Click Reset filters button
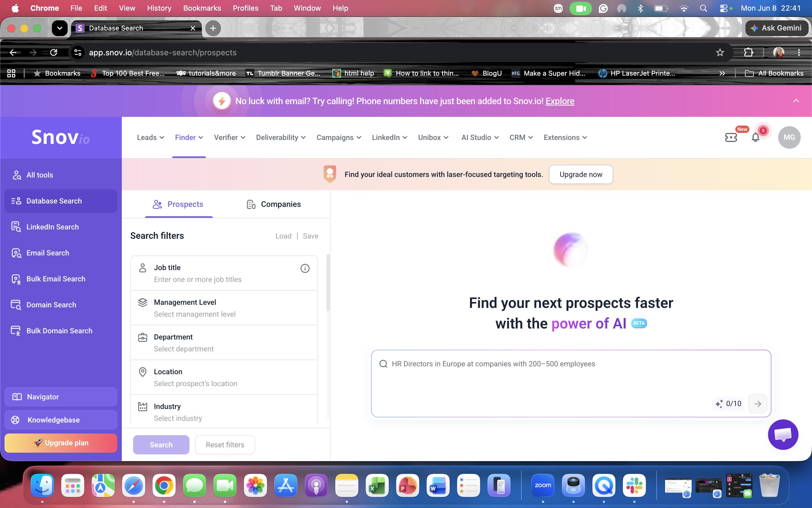 coord(225,444)
